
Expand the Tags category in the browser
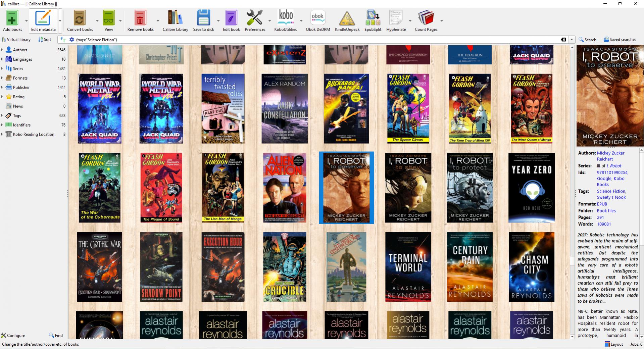[2, 115]
